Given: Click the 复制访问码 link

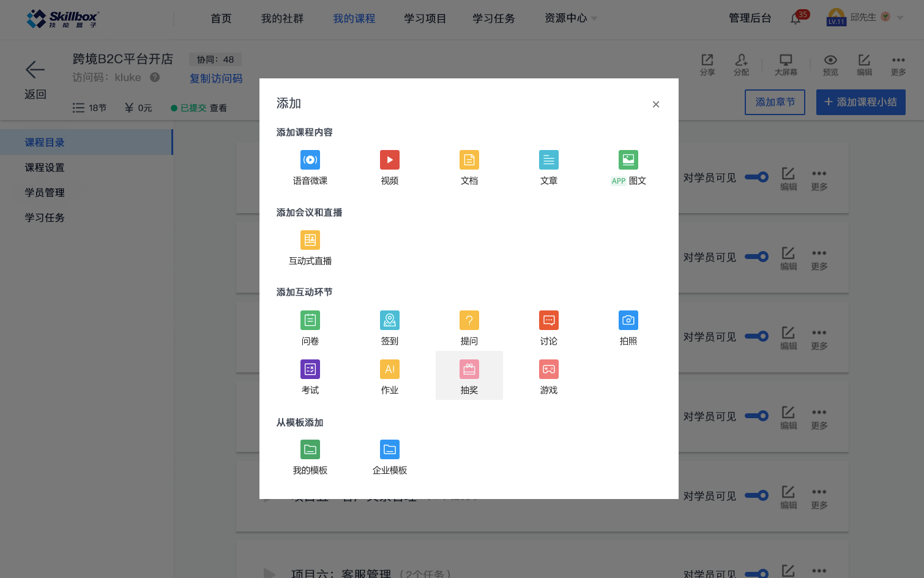Looking at the screenshot, I should [x=216, y=78].
